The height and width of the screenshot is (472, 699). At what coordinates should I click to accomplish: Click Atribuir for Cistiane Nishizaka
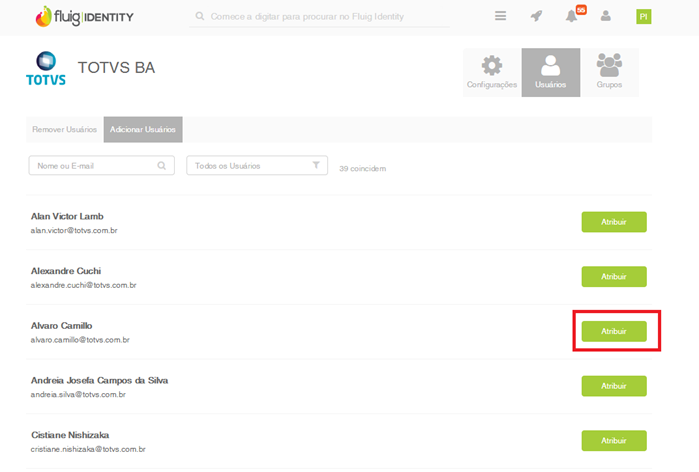click(614, 440)
